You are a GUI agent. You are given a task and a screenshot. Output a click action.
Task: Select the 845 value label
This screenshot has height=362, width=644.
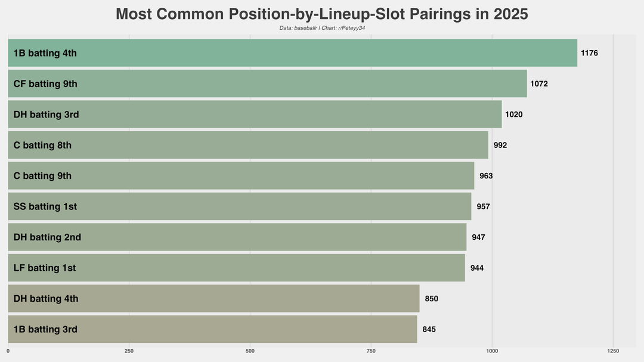429,329
